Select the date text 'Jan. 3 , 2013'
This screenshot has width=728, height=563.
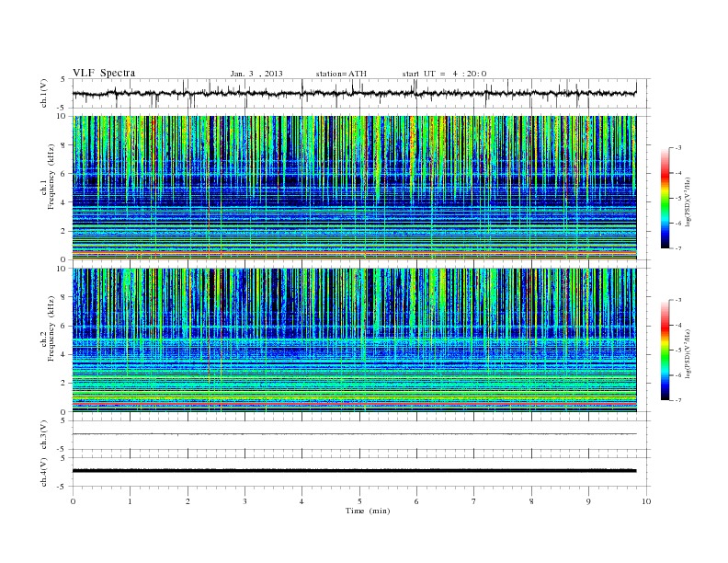click(256, 74)
